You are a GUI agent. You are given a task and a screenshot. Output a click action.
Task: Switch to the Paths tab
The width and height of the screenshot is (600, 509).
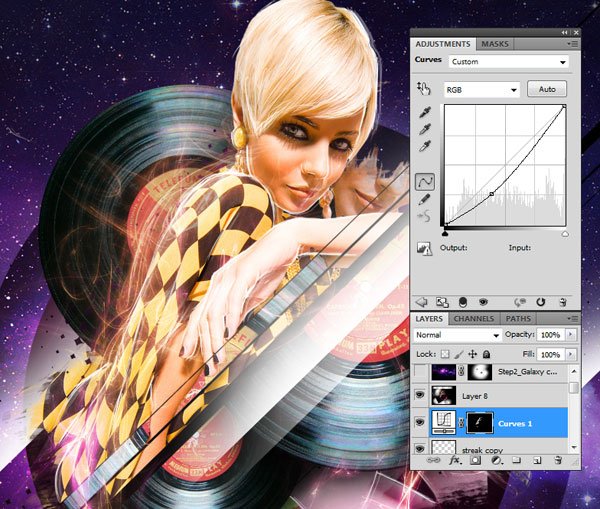click(518, 318)
